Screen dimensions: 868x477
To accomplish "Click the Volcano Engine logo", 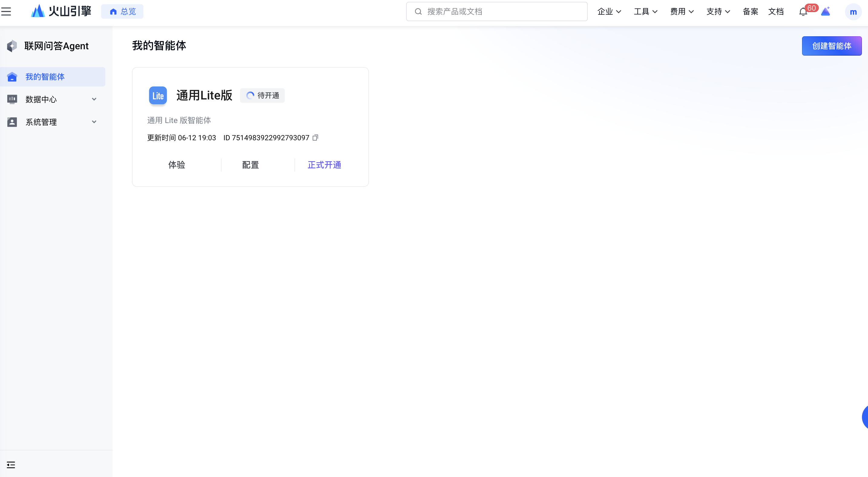I will [61, 11].
